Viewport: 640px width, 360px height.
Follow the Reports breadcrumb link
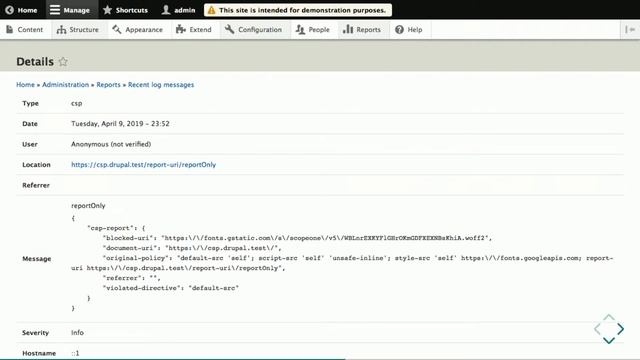(108, 84)
